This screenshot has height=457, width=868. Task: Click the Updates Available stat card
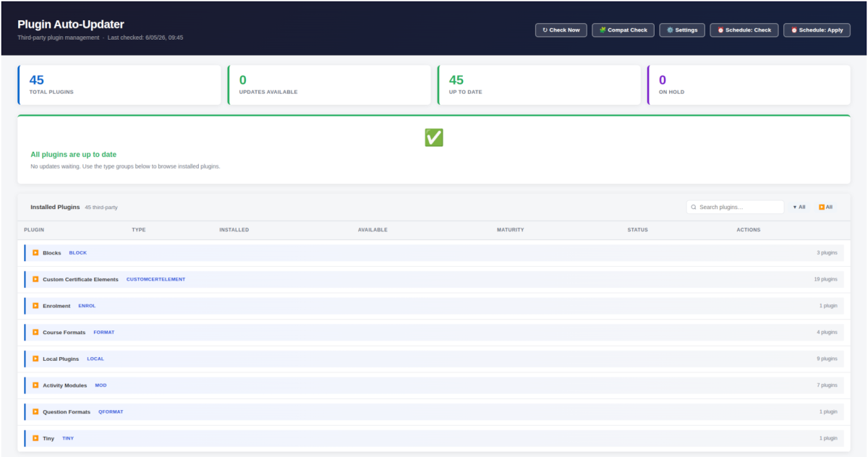click(329, 85)
